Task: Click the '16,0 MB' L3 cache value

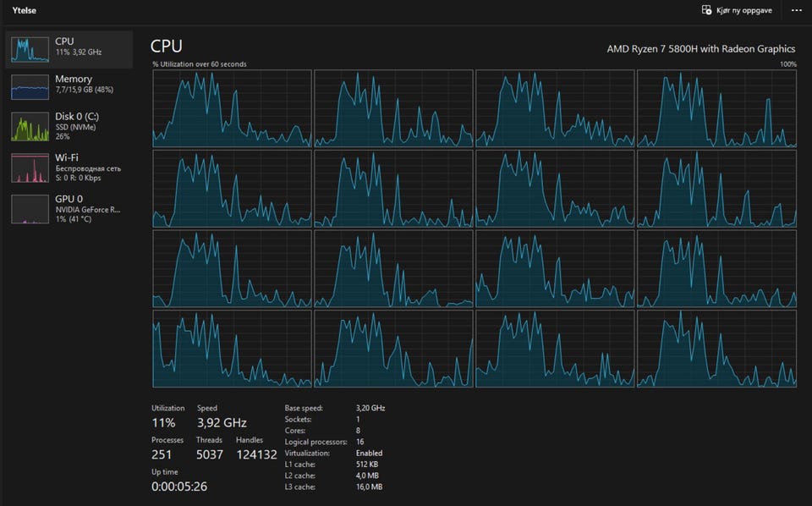Action: click(x=370, y=487)
